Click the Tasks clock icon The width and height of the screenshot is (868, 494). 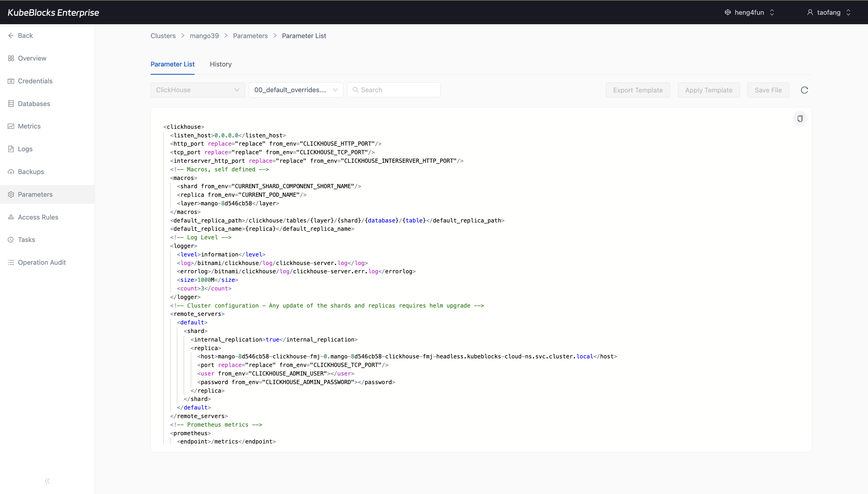[x=11, y=240]
